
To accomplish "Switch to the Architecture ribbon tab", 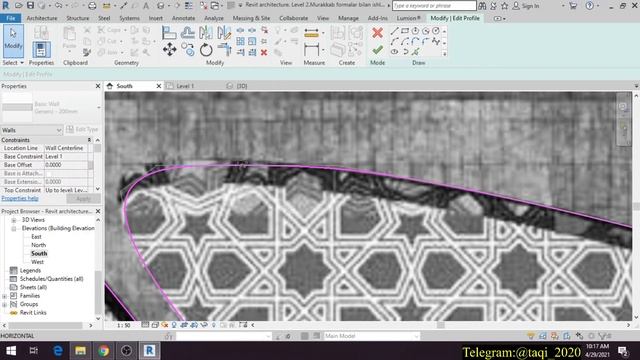I will pyautogui.click(x=42, y=18).
